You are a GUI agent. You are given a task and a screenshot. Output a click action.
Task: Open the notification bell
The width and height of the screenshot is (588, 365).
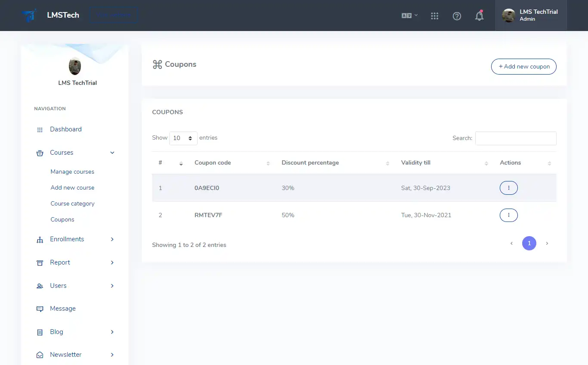click(x=479, y=16)
